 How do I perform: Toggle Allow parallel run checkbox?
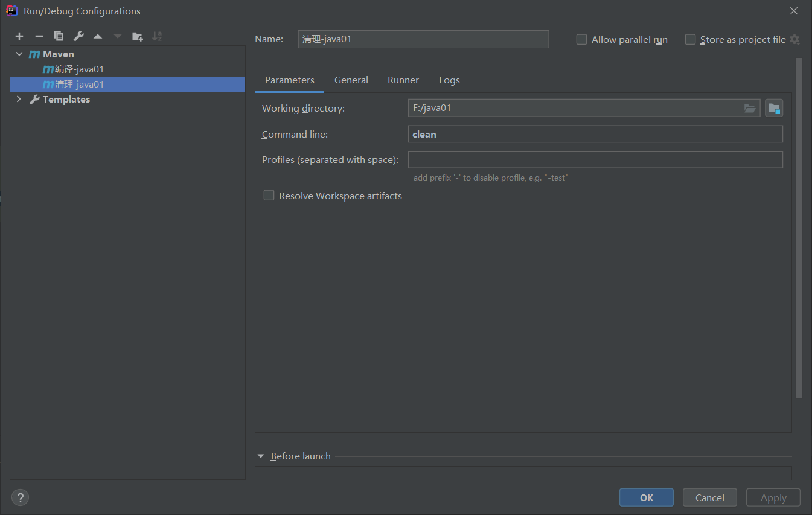click(582, 40)
